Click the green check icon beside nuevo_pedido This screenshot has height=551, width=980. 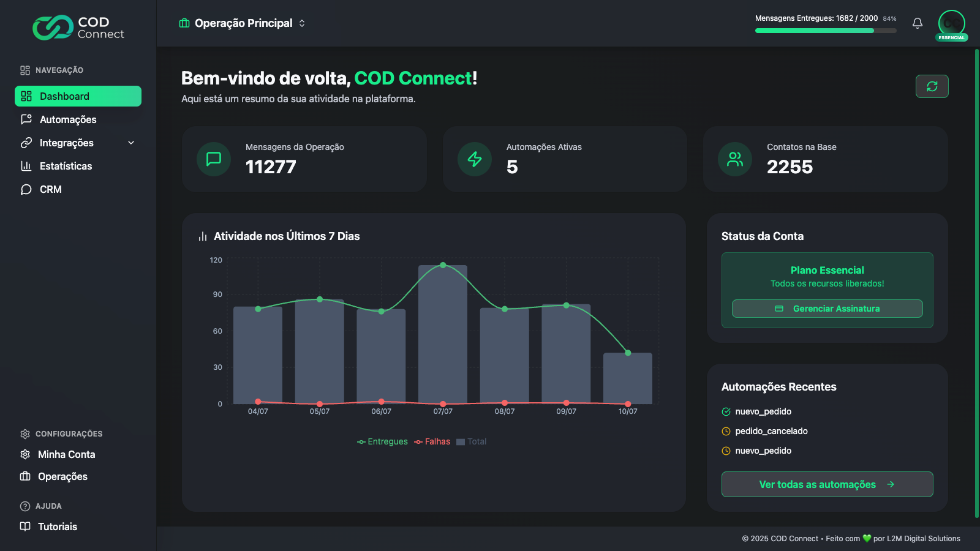726,411
